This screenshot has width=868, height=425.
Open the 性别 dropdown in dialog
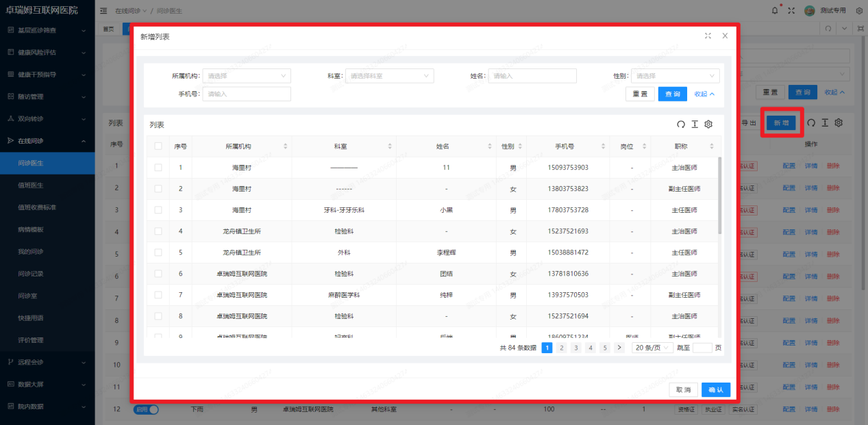[x=675, y=76]
